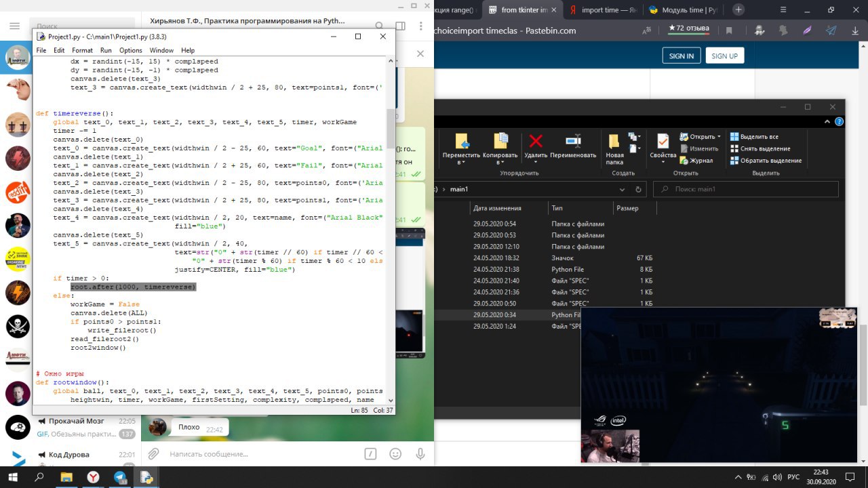
Task: Click Изменить in Explorer ribbon
Action: (699, 148)
